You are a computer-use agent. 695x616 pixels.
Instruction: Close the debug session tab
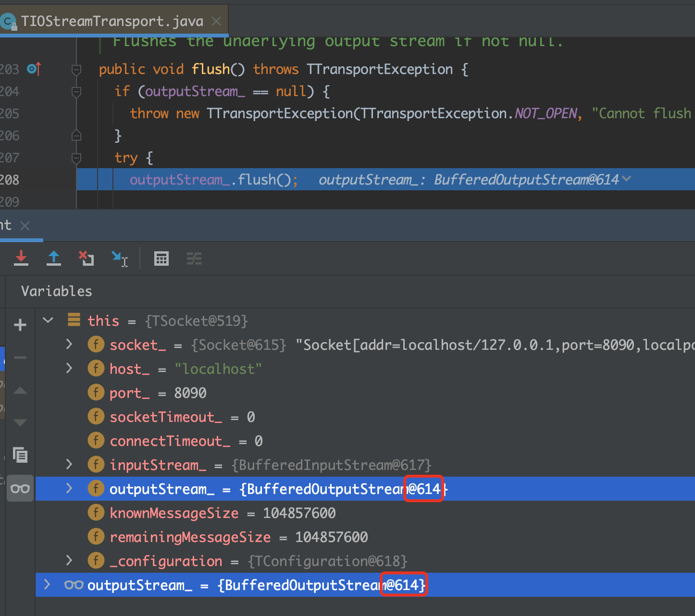tap(25, 226)
